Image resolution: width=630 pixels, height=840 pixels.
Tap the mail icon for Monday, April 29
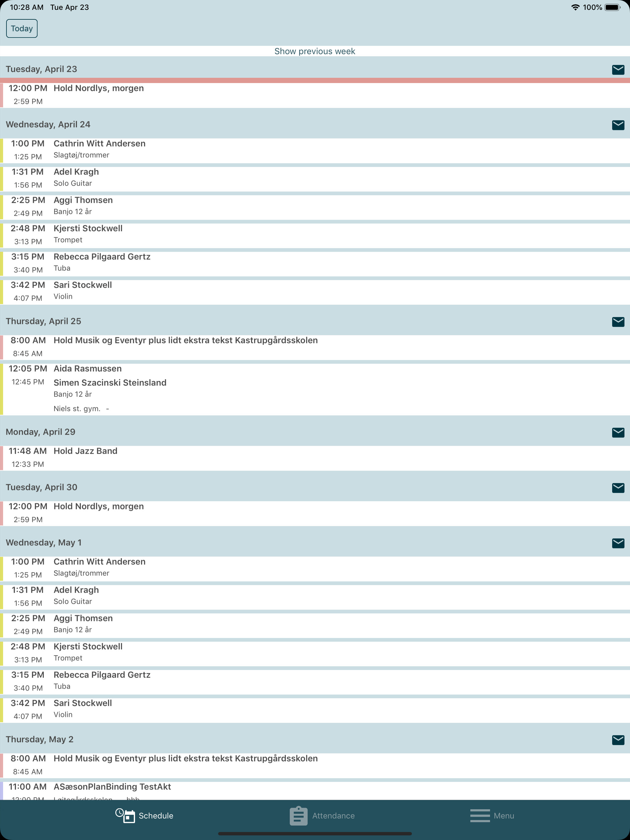point(618,432)
